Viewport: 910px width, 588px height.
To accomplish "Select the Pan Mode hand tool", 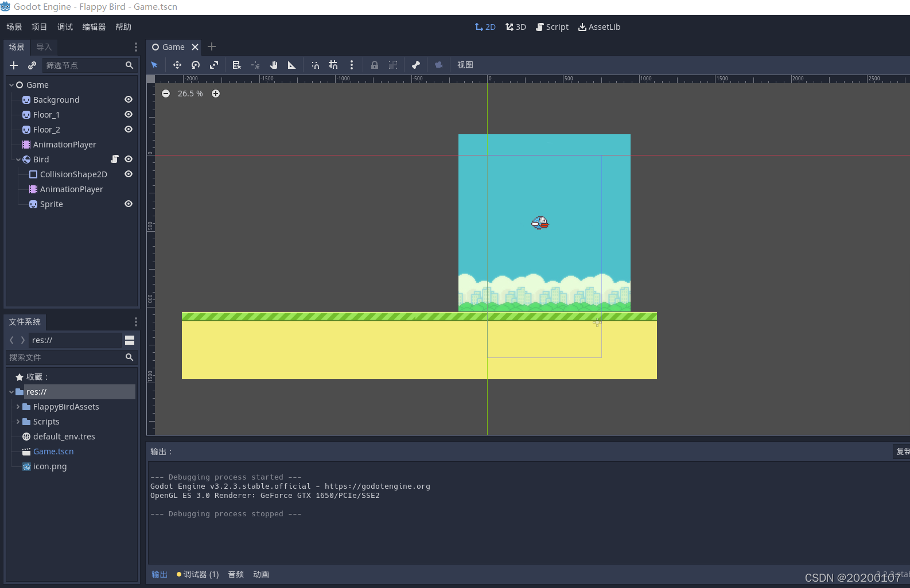I will (x=274, y=65).
